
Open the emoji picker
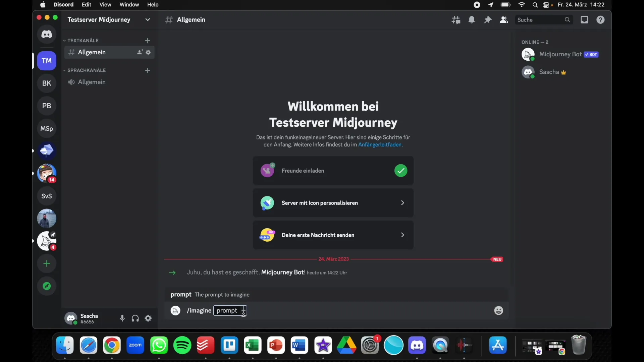[x=499, y=311]
